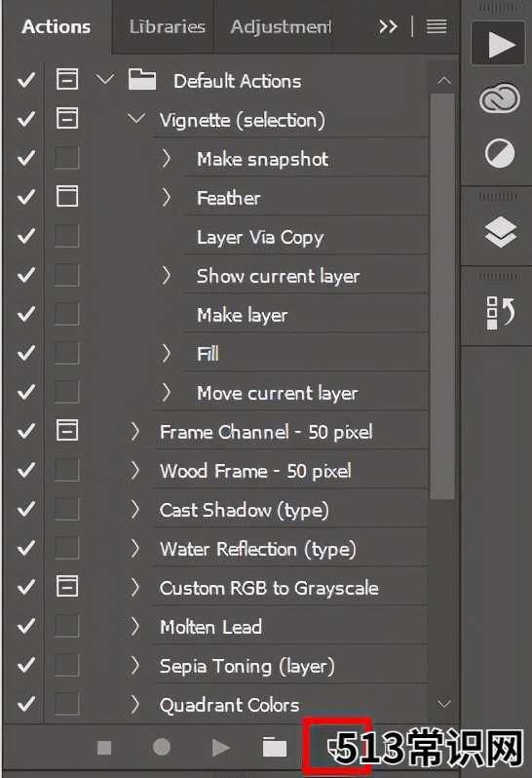This screenshot has width=532, height=778.
Task: Toggle the dialog box for Make snapshot
Action: 67,158
